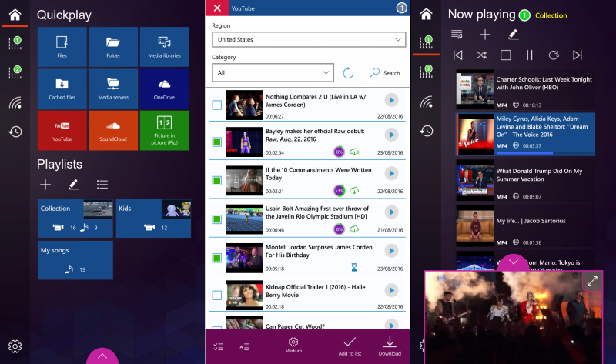Image resolution: width=616 pixels, height=364 pixels.
Task: Click the plus icon under Now playing
Action: 485,35
